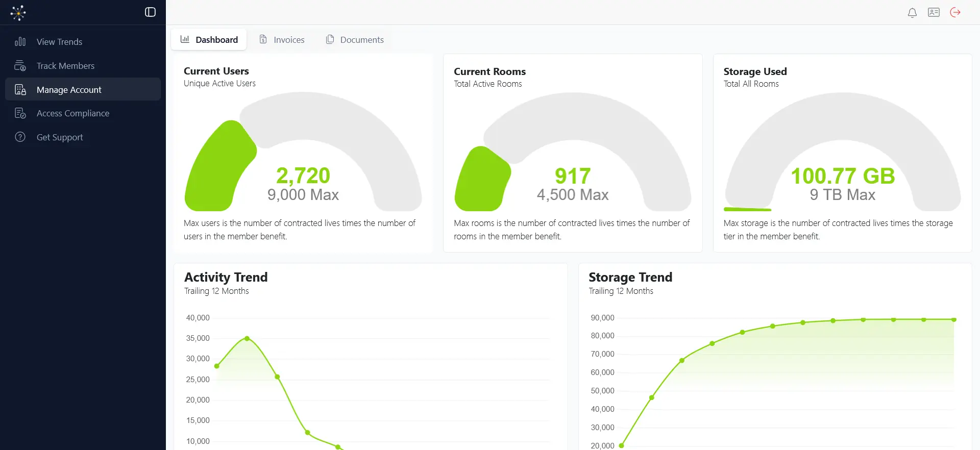Click the Activity Trend heading

point(226,277)
